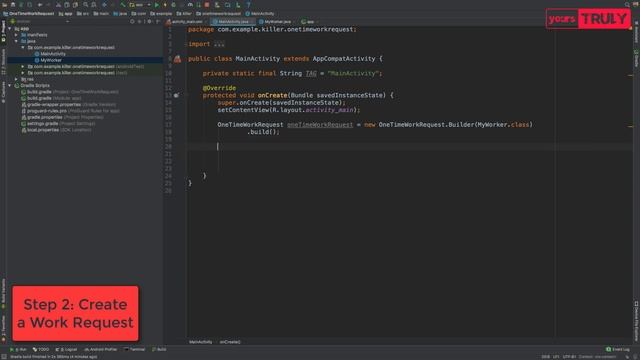Click MainActivity breadcrumb in navigation bar
This screenshot has height=360, width=640.
(x=260, y=13)
